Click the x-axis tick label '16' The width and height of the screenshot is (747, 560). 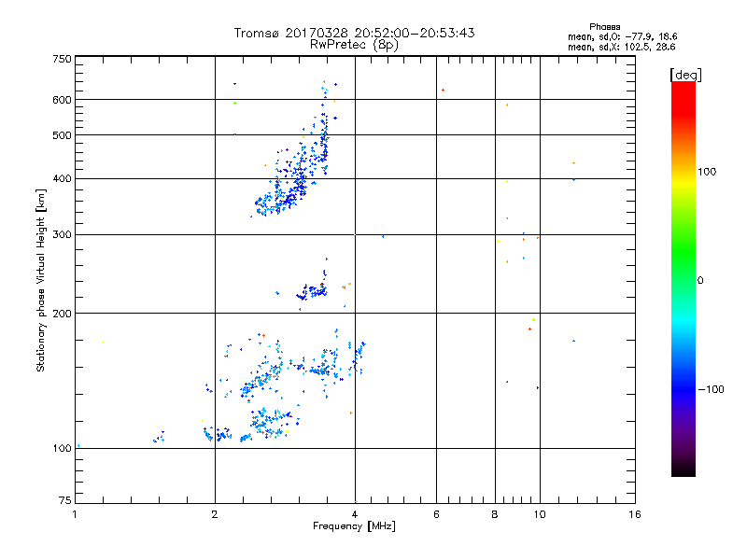(x=635, y=514)
